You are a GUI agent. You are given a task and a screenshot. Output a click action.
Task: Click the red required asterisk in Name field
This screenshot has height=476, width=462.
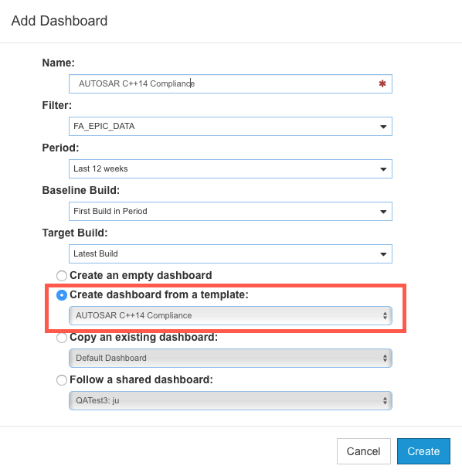tap(382, 83)
